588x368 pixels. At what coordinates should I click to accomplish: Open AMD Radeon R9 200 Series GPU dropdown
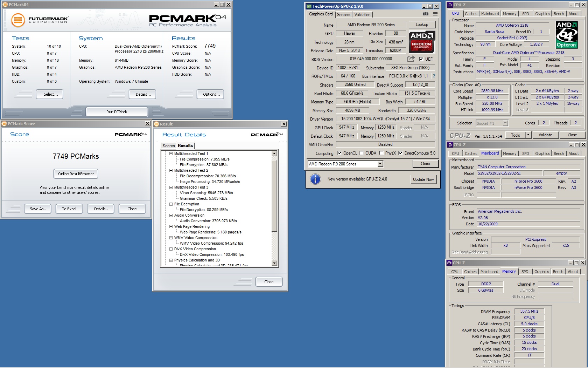point(380,164)
